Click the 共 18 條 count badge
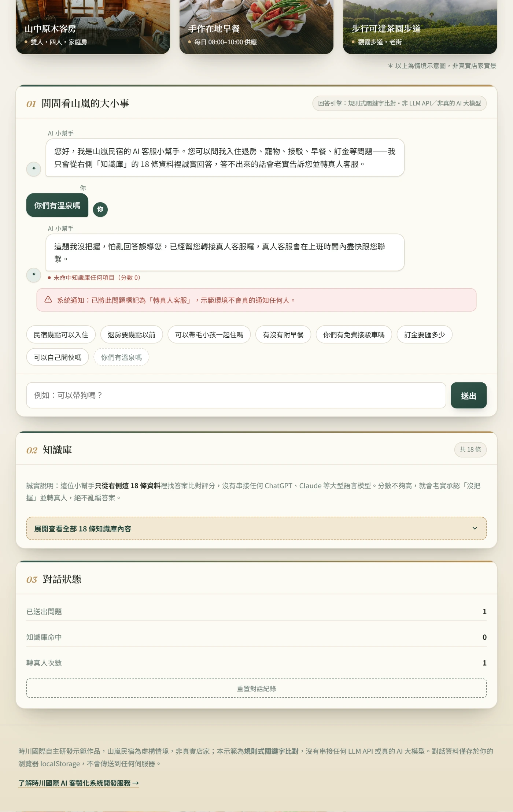Viewport: 513px width, 812px height. click(x=470, y=449)
